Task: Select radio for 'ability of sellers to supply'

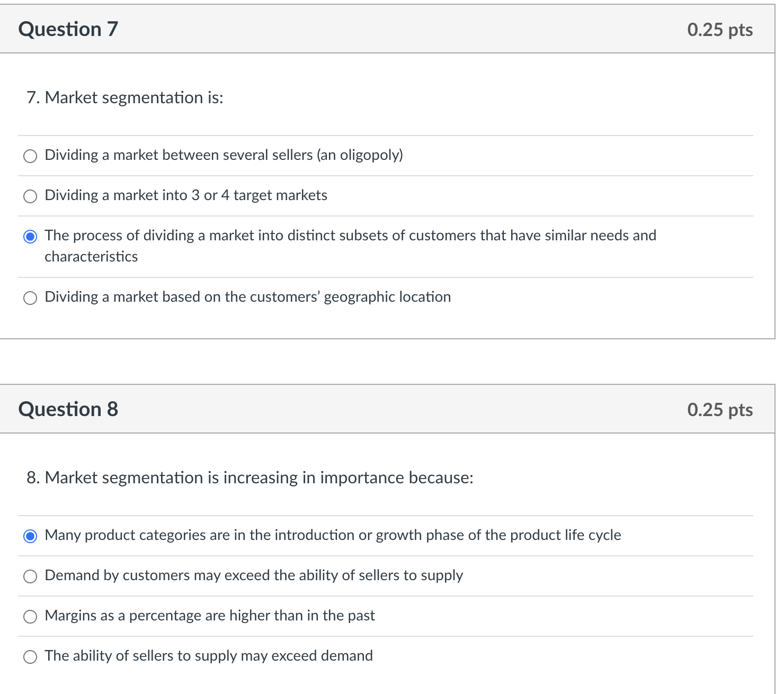Action: (x=31, y=657)
